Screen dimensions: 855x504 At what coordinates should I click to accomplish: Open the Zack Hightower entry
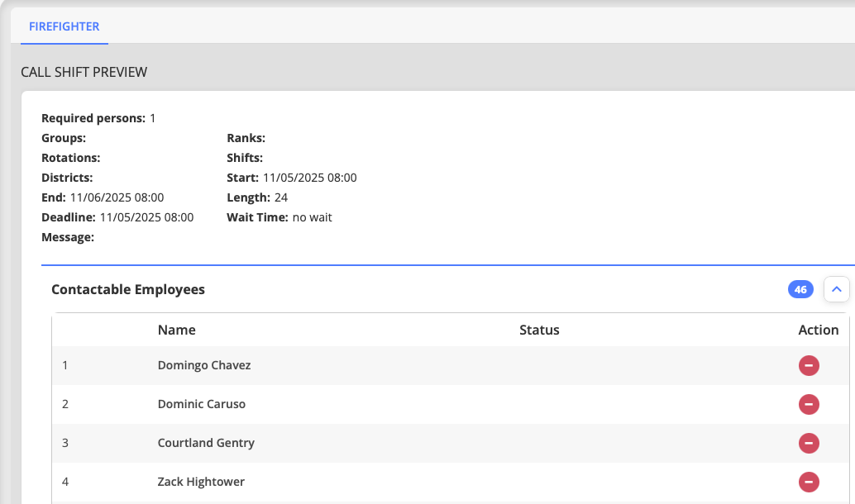click(201, 482)
